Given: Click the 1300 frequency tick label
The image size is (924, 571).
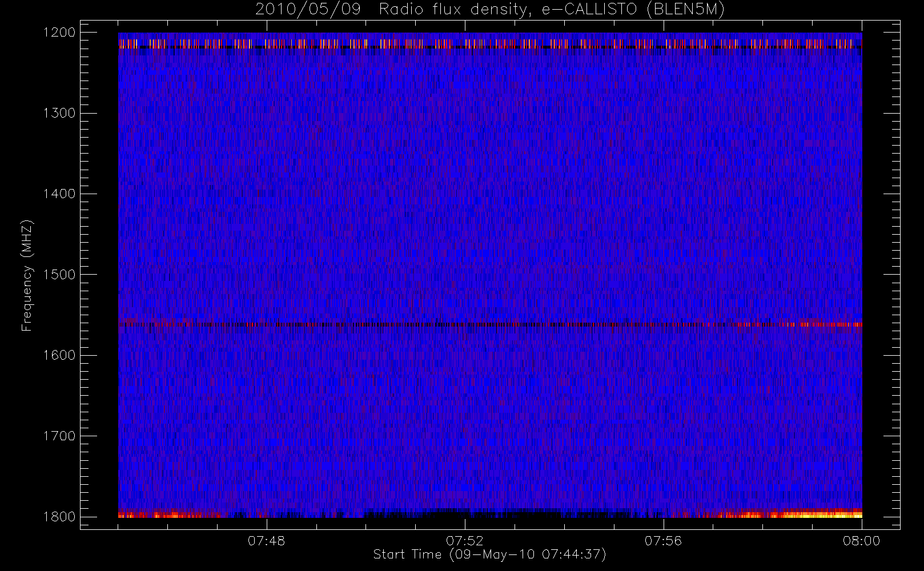Looking at the screenshot, I should 59,113.
